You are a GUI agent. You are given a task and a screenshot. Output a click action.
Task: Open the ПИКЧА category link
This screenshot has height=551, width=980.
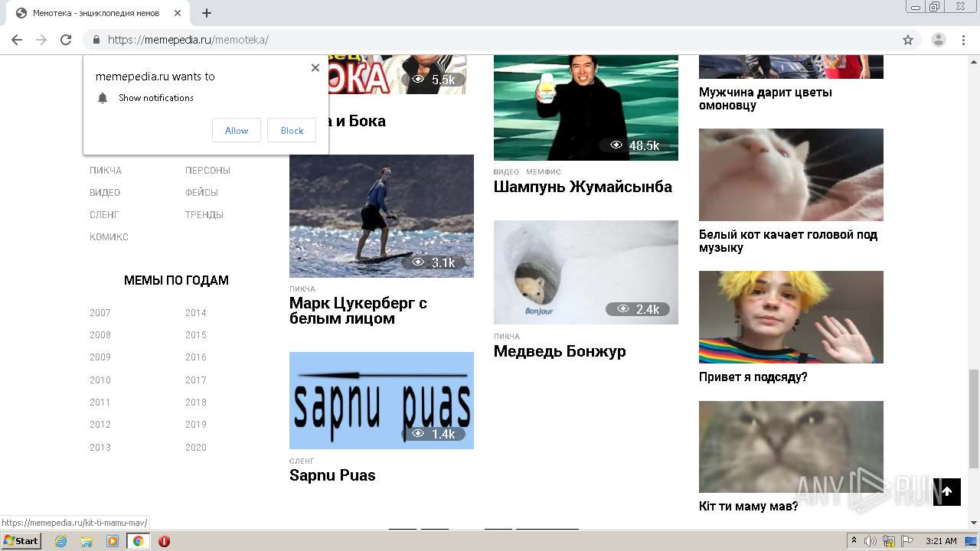[106, 171]
